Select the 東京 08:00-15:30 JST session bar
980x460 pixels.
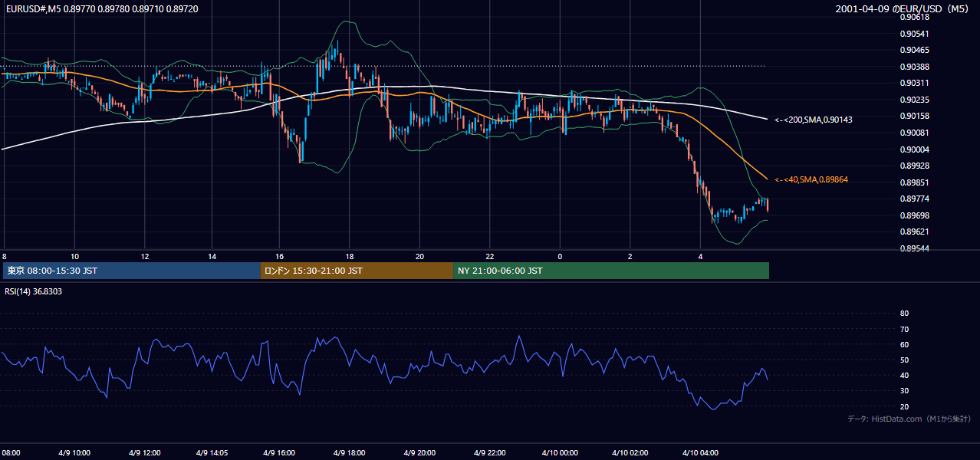pyautogui.click(x=132, y=271)
